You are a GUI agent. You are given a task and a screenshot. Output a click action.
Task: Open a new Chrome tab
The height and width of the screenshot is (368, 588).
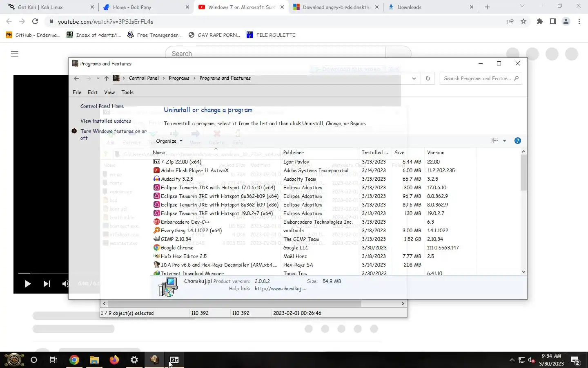click(x=487, y=7)
